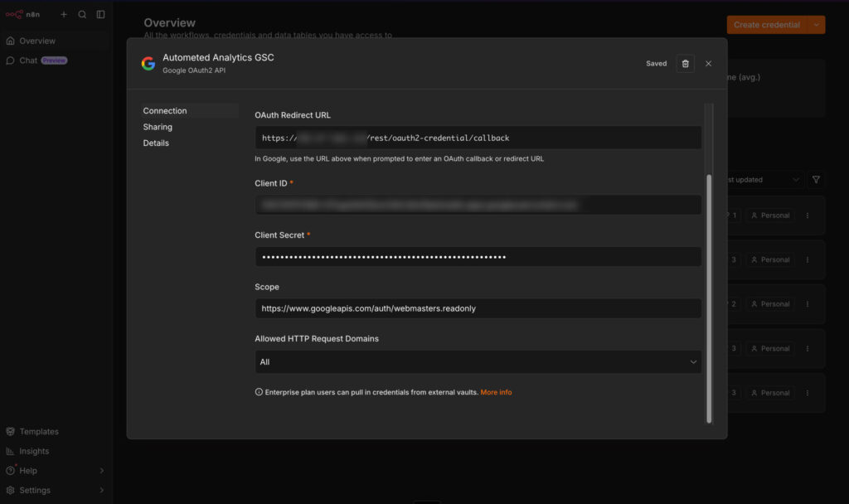Click the Overview page heading
This screenshot has height=504, width=849.
169,22
